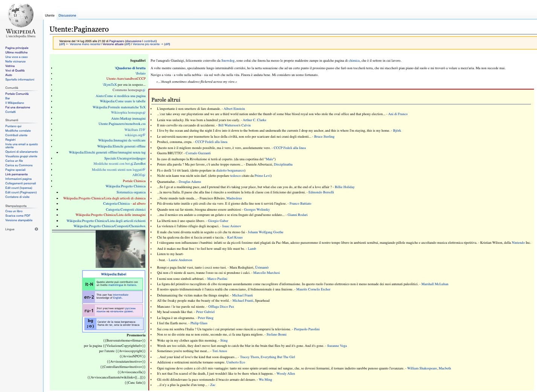The width and height of the screenshot is (537, 392).
Task: Open Wikipedia:Babel header link
Action: click(x=113, y=274)
